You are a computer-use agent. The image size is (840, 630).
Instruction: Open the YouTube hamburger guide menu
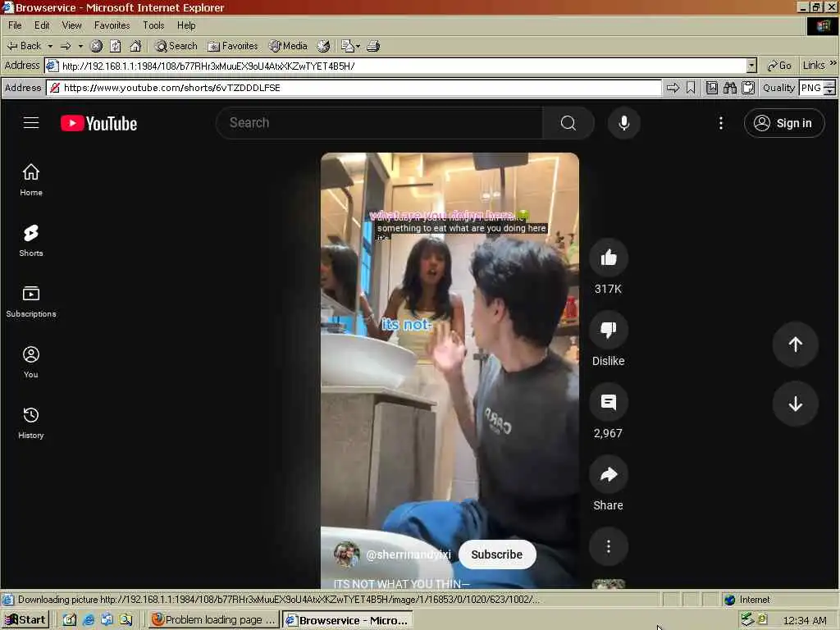[x=31, y=123]
